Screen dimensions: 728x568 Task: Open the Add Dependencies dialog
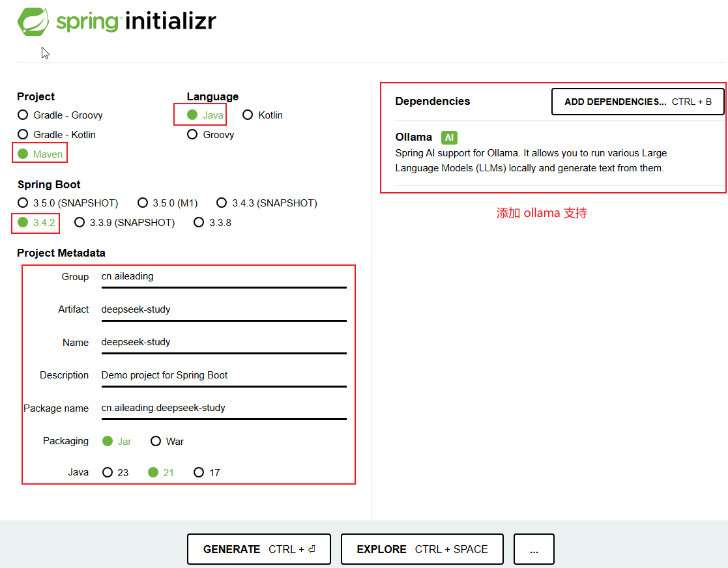tap(637, 102)
